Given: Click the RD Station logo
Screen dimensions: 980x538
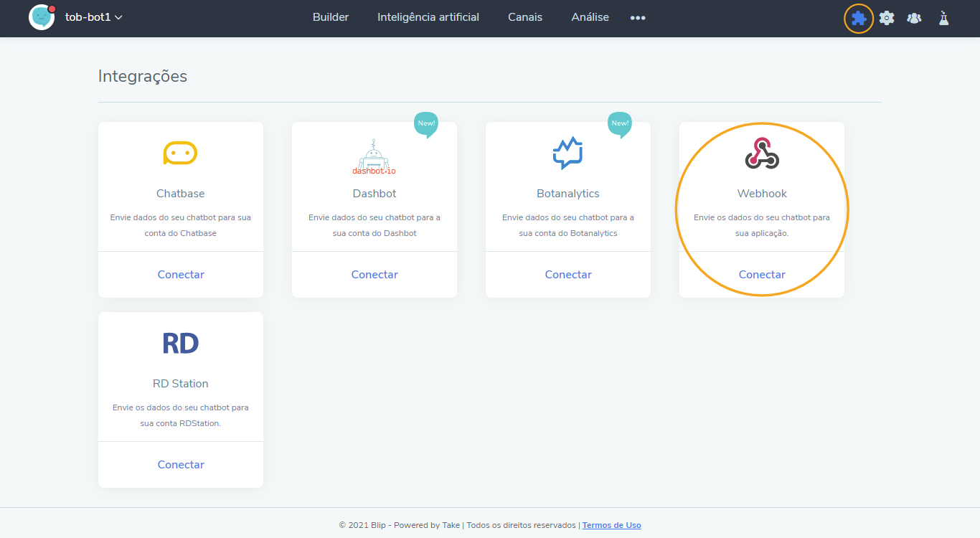Looking at the screenshot, I should pos(181,344).
